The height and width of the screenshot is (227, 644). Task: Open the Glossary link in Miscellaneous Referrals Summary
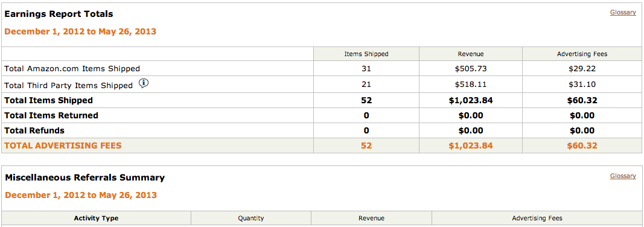click(x=623, y=176)
